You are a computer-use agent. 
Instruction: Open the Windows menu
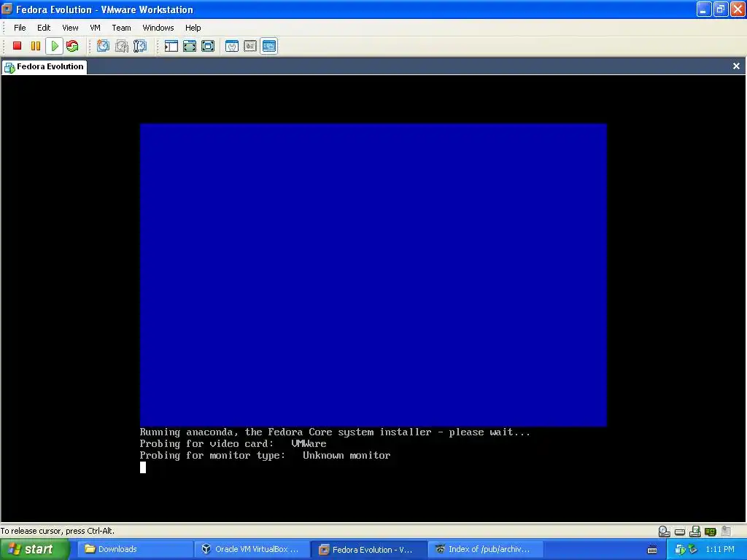(x=158, y=28)
